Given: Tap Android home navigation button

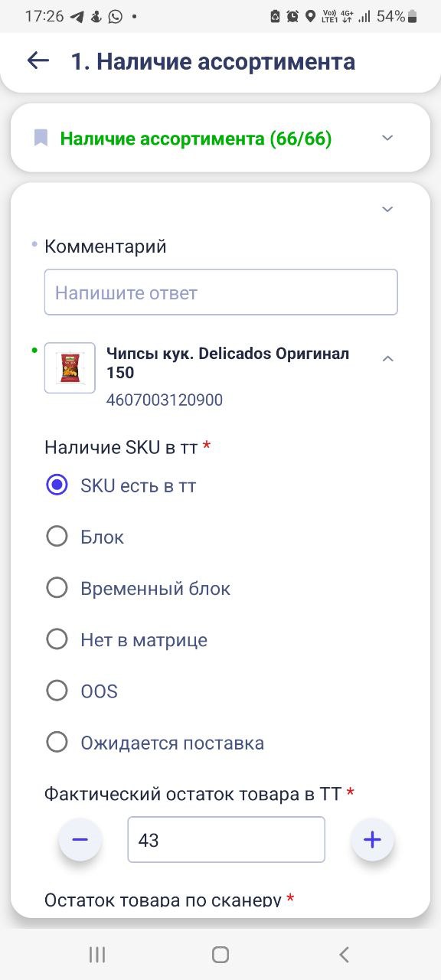Looking at the screenshot, I should click(220, 954).
